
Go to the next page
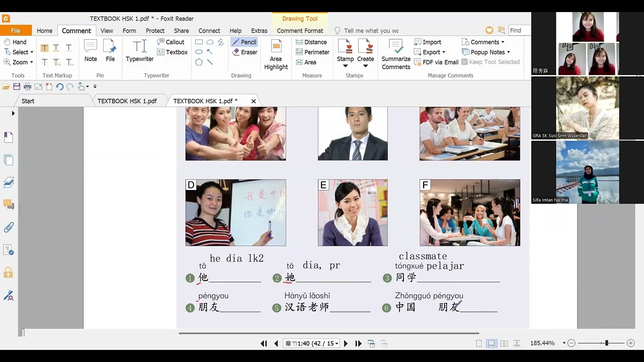click(x=346, y=343)
